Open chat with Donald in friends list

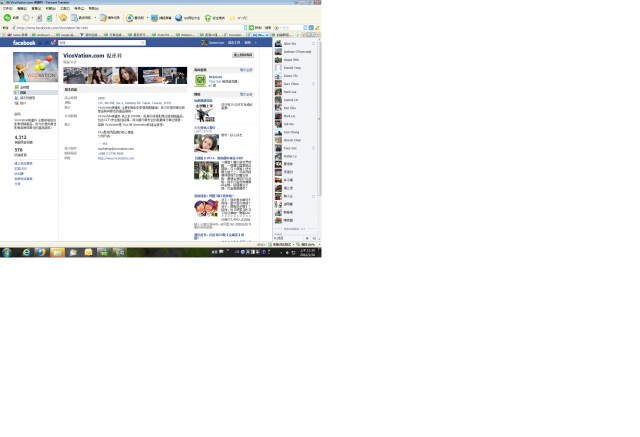(x=295, y=68)
